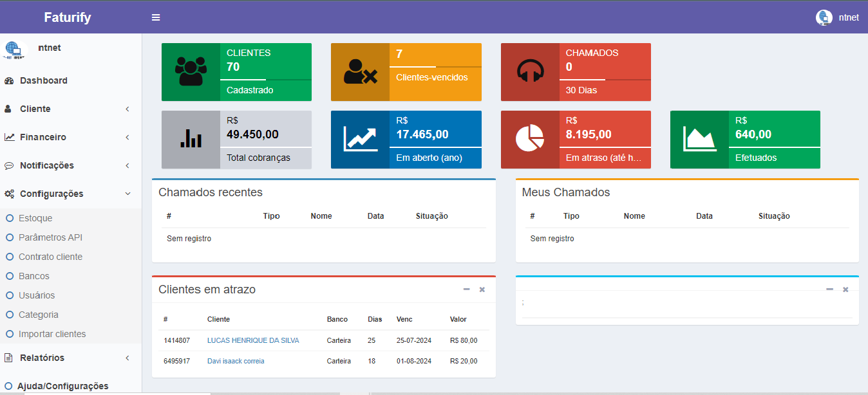Toggle sidebar with hamburger menu icon
The height and width of the screenshot is (395, 868).
pos(156,17)
